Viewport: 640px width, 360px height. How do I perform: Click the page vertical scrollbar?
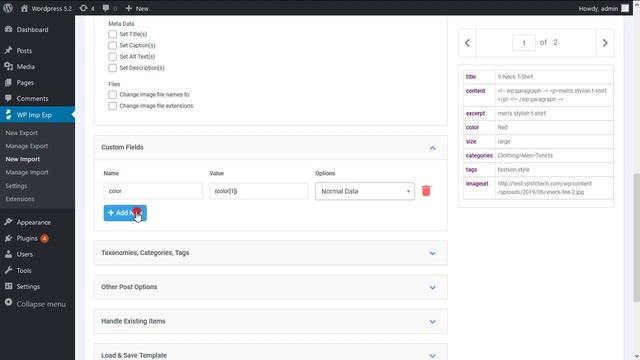point(636,238)
